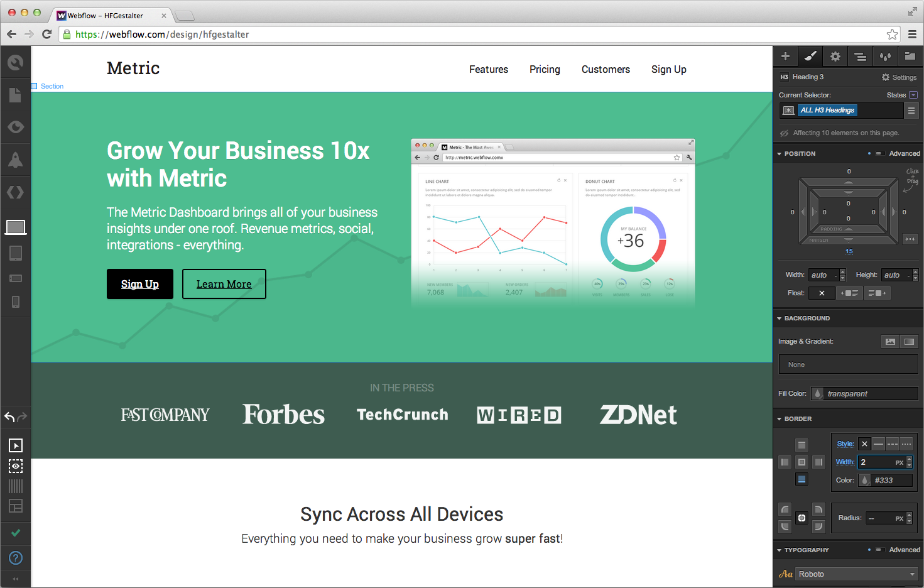Select top-left corner radius icon
924x588 pixels.
coord(785,509)
